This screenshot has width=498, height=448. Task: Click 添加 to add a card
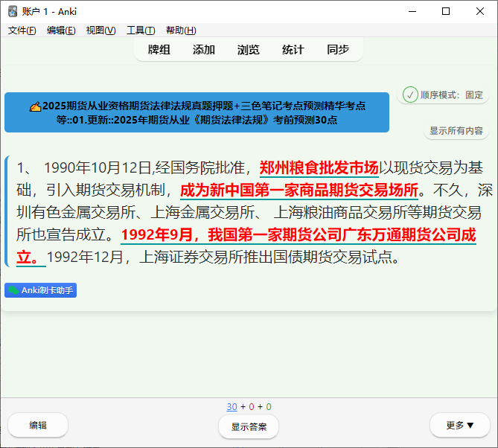click(x=203, y=50)
